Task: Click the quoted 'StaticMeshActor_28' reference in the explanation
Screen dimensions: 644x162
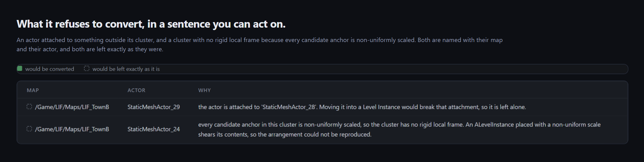Action: tap(289, 107)
